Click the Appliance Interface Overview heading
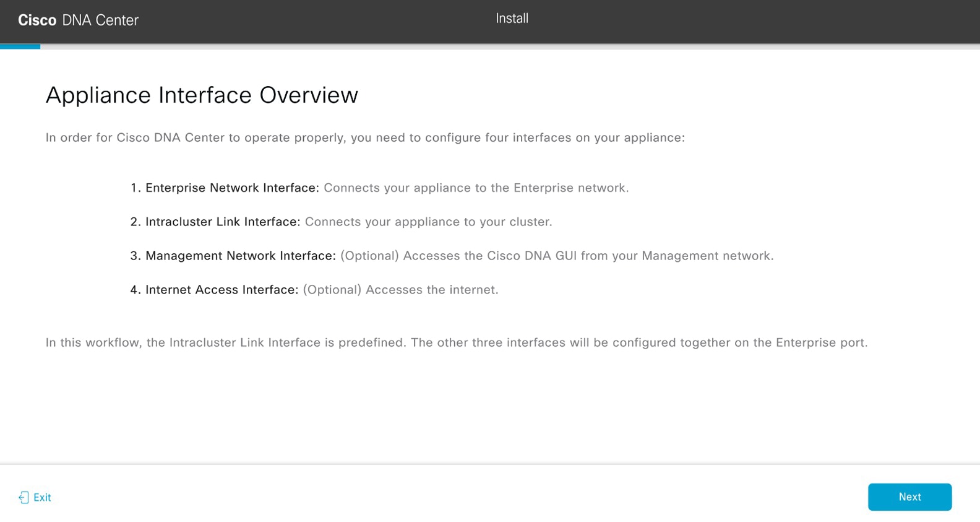 tap(202, 95)
